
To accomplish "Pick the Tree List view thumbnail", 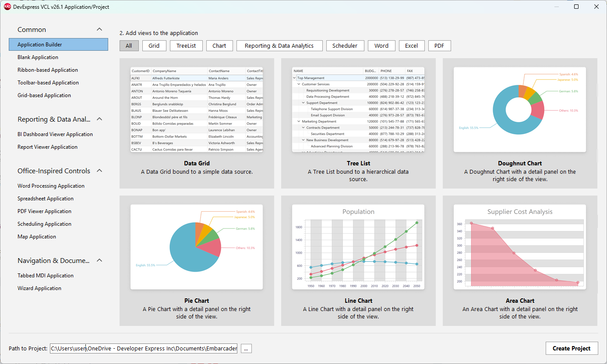I will click(358, 109).
